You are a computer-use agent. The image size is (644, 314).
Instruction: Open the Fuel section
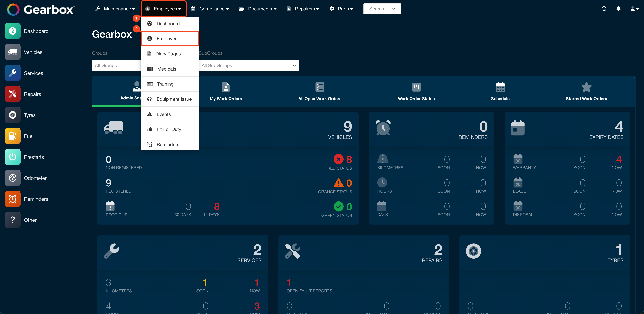pos(12,136)
